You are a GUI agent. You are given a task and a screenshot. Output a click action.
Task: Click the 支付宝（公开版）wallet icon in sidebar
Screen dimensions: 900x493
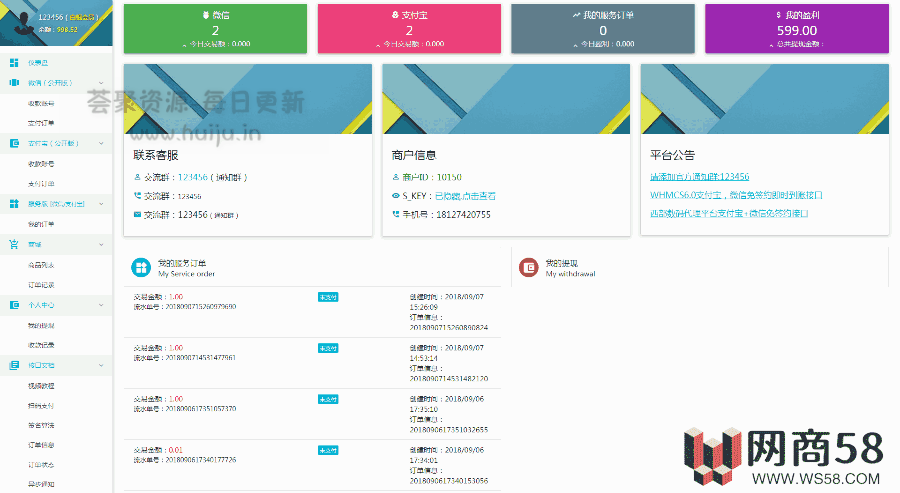14,143
